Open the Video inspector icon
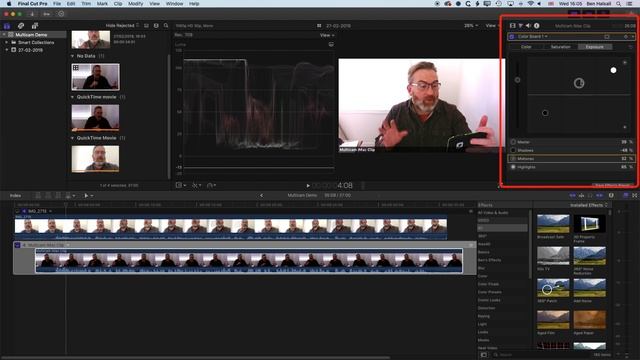The image size is (640, 360). 513,26
